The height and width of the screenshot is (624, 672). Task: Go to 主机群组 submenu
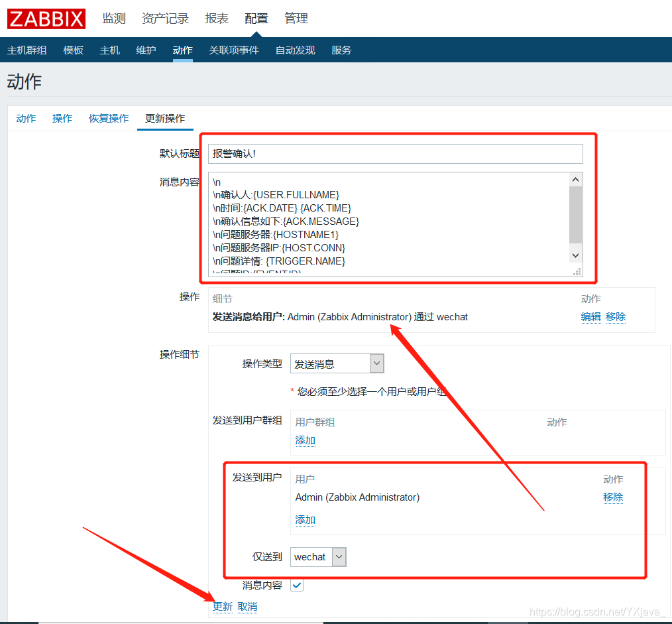pyautogui.click(x=27, y=50)
